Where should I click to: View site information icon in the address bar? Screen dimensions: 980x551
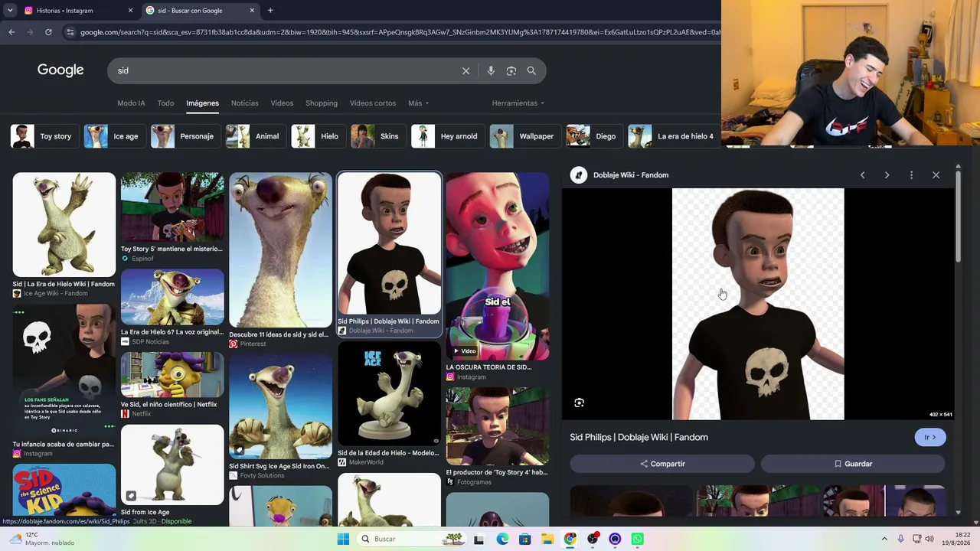[x=70, y=32]
